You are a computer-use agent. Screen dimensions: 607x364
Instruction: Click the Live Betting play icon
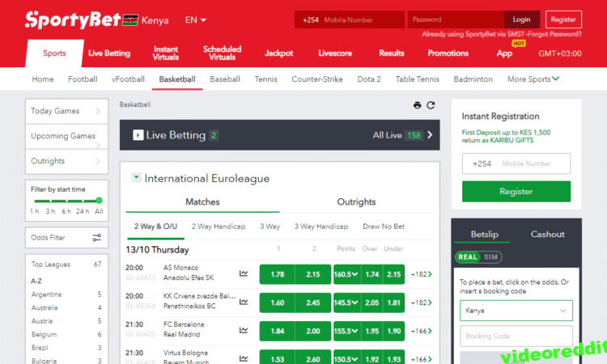click(138, 135)
